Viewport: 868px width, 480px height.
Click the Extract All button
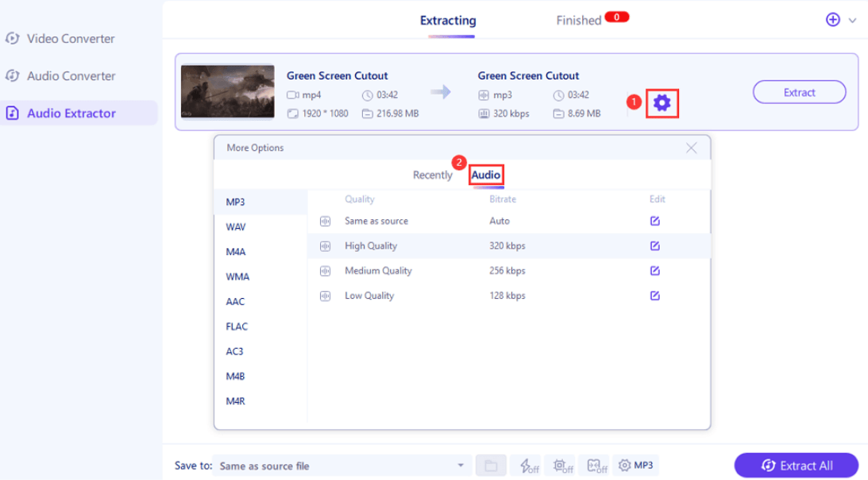click(x=796, y=466)
